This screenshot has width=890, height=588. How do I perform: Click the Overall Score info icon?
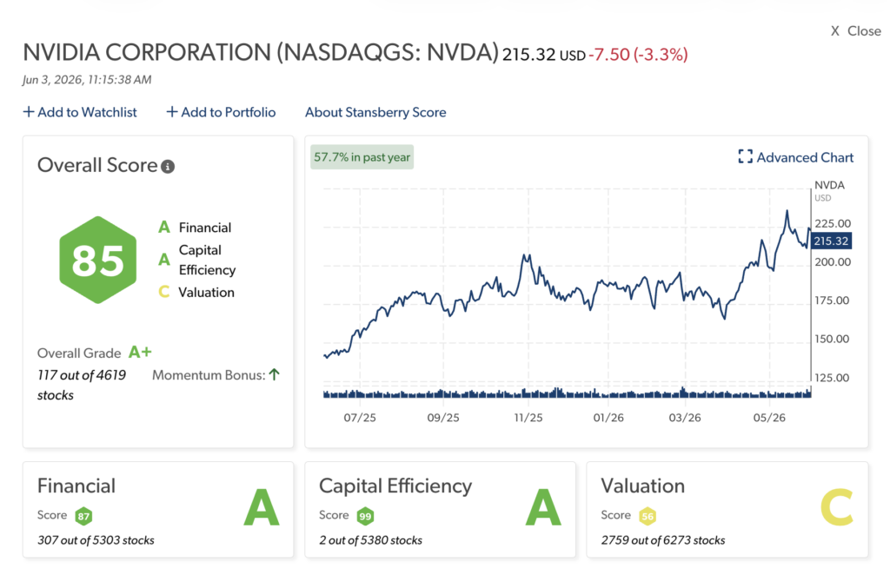pos(168,167)
